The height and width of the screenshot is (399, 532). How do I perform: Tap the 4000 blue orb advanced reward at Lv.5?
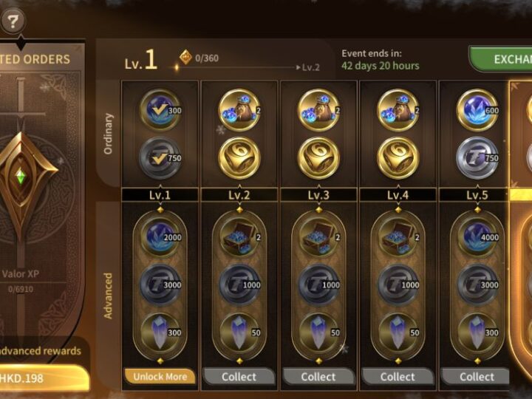[x=477, y=237]
